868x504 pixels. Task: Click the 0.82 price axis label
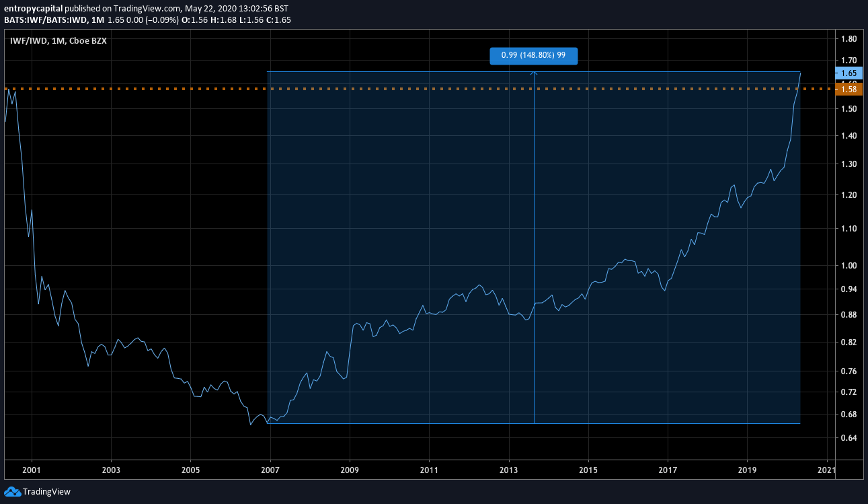pos(849,343)
